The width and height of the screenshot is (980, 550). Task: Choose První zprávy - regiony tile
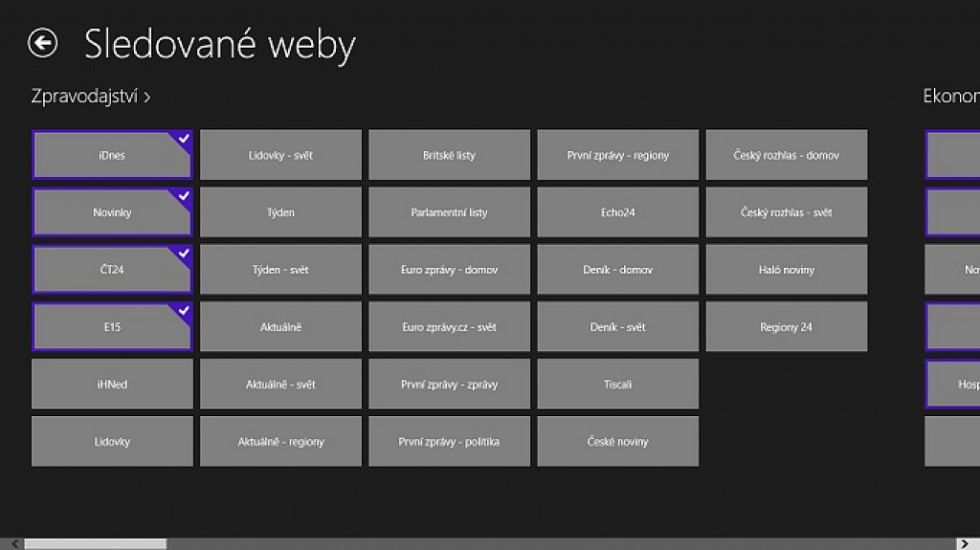[x=618, y=155]
